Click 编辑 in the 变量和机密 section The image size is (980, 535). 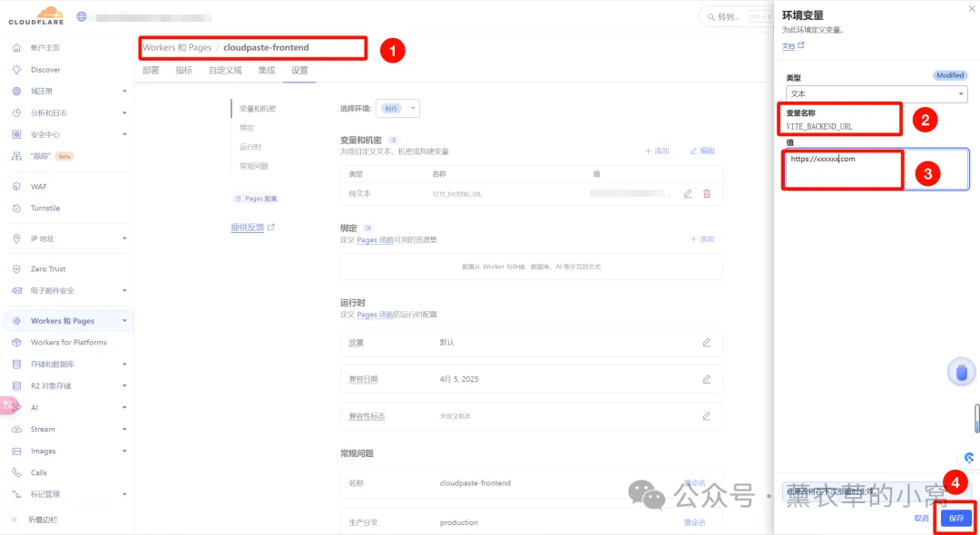click(x=702, y=151)
